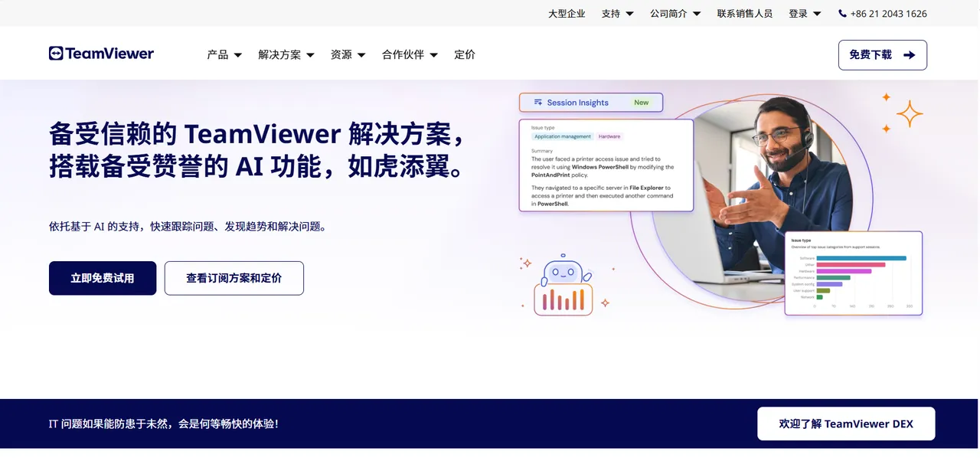Open the 支持 top menu
980x458 pixels.
618,14
